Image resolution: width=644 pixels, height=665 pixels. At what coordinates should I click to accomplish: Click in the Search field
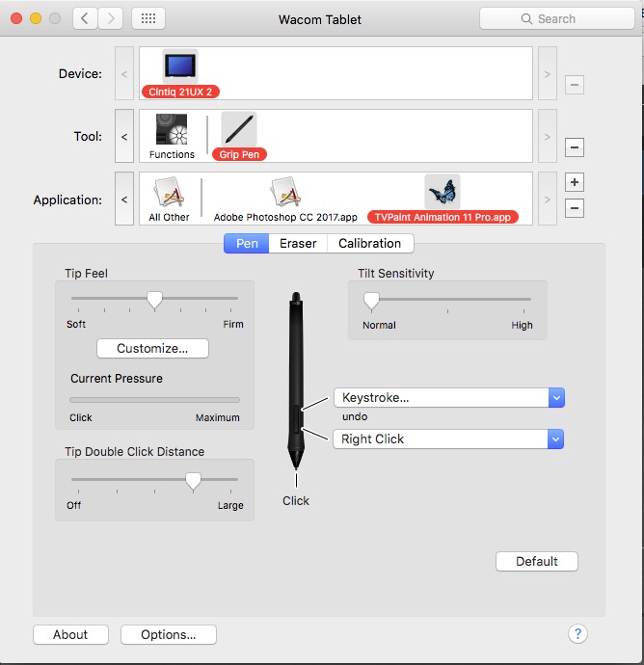[x=557, y=18]
